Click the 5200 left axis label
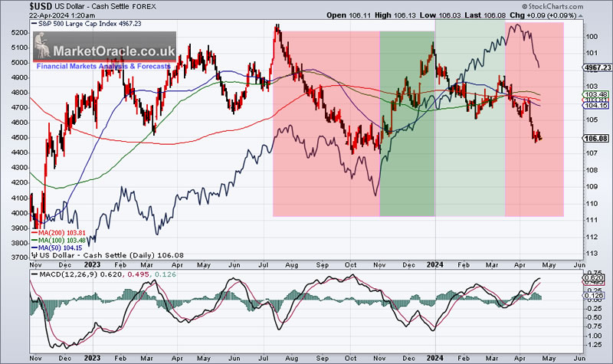The height and width of the screenshot is (364, 613). (x=20, y=33)
